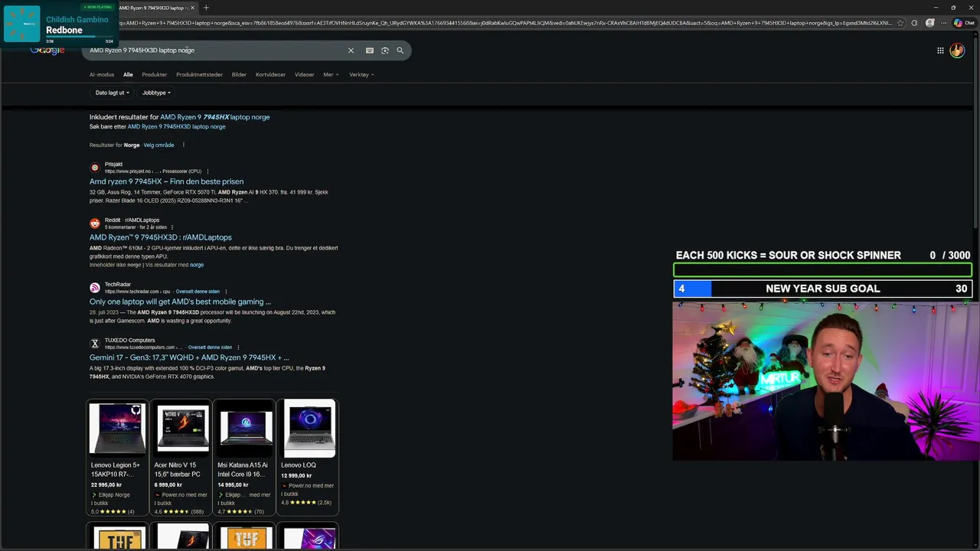
Task: Click the Redbone song progress bar
Action: click(x=79, y=37)
